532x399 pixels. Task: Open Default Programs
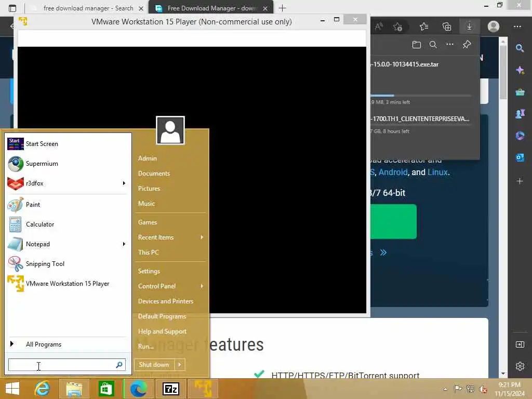(x=162, y=316)
